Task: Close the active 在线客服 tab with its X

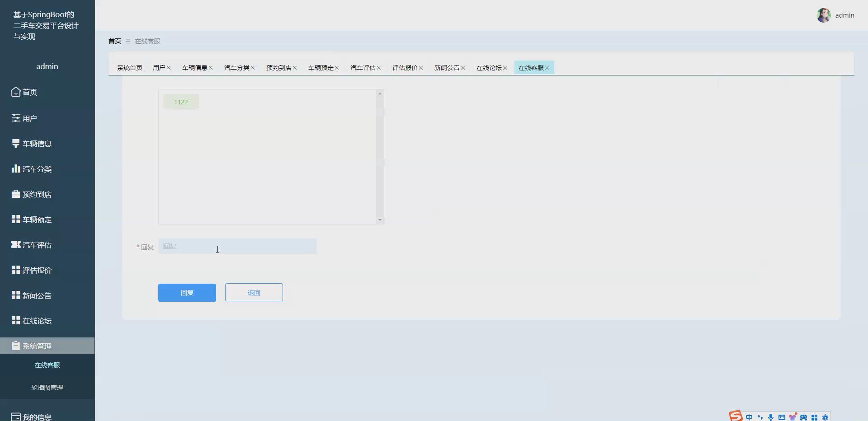Action: point(547,68)
